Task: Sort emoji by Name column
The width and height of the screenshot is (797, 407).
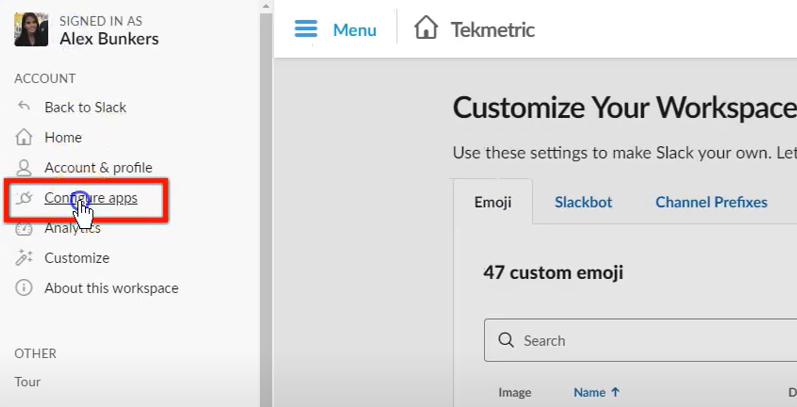Action: coord(596,392)
